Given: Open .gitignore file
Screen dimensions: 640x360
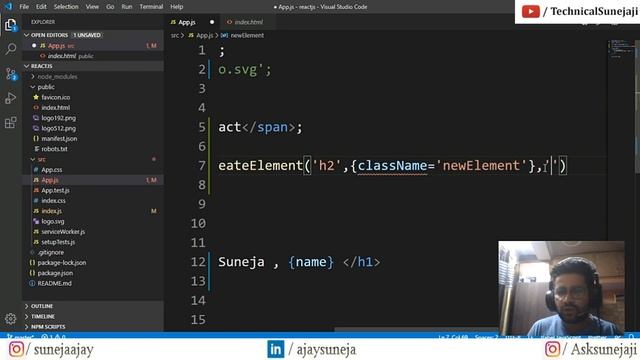Looking at the screenshot, I should point(51,252).
